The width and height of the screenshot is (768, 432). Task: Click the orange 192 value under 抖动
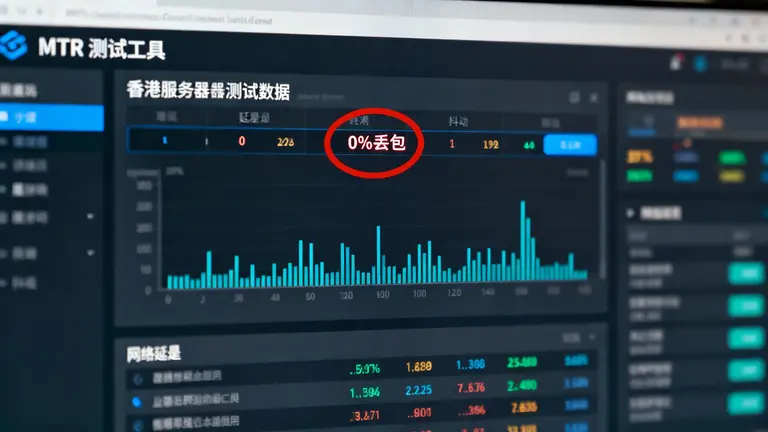tap(490, 144)
